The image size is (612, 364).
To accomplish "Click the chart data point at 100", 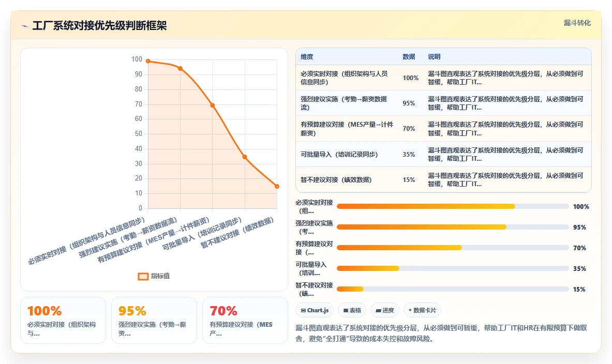I will pos(148,61).
